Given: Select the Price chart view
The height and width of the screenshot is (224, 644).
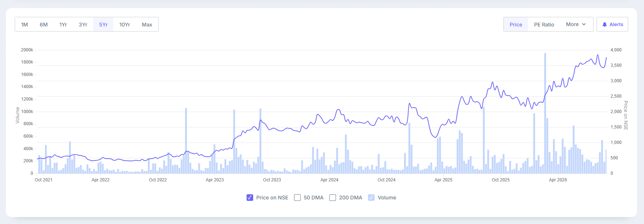Looking at the screenshot, I should coord(516,25).
